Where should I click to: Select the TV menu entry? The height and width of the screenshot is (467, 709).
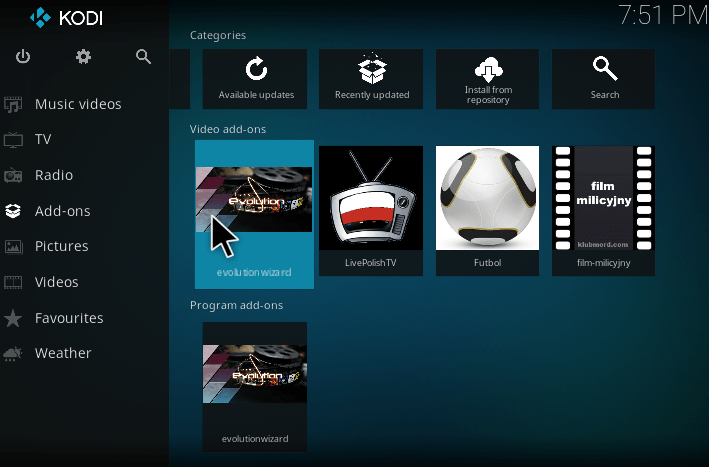pos(43,139)
